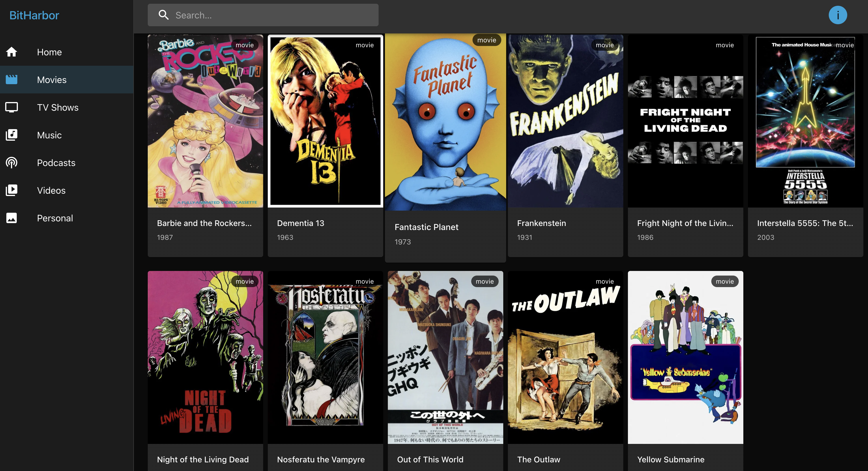Click the Music library icon
868x471 pixels.
(x=12, y=135)
